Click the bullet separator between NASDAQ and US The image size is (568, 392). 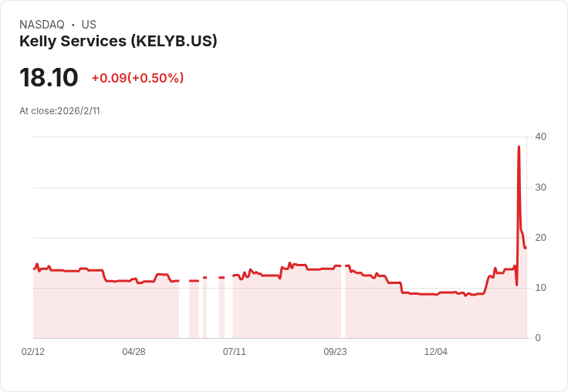point(73,25)
